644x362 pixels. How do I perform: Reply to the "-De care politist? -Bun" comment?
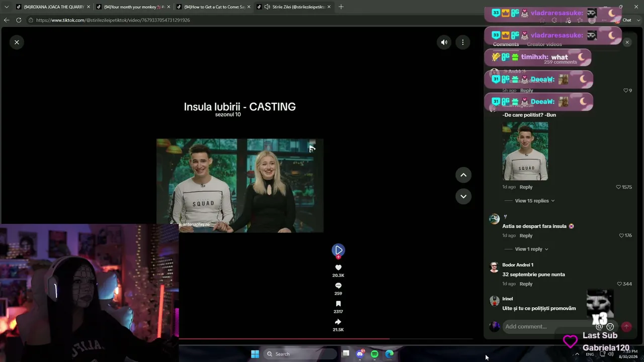526,187
